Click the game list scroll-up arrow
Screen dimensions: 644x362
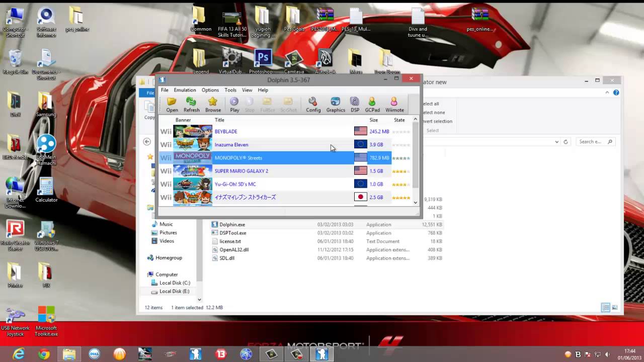(x=416, y=120)
